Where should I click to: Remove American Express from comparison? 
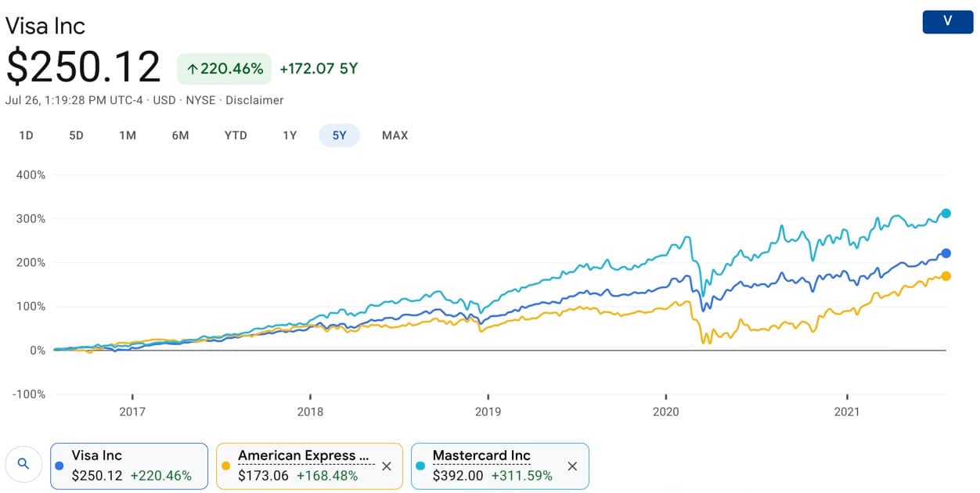pyautogui.click(x=386, y=466)
